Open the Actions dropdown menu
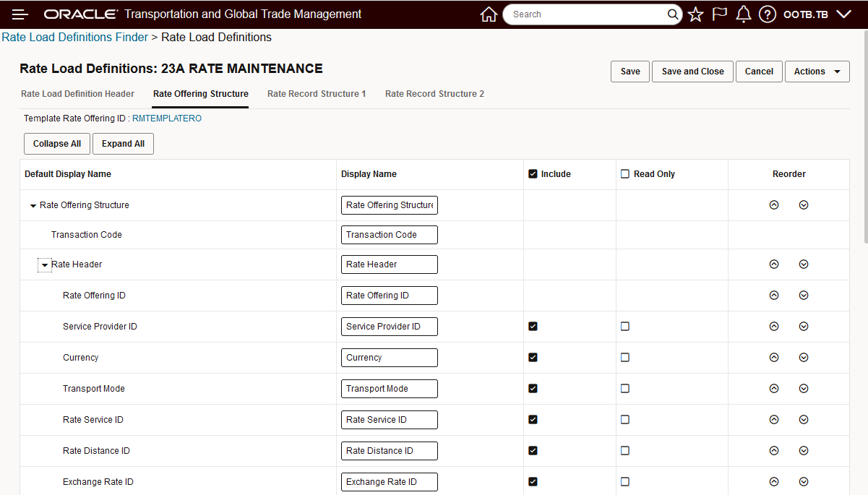This screenshot has height=495, width=868. pyautogui.click(x=817, y=72)
